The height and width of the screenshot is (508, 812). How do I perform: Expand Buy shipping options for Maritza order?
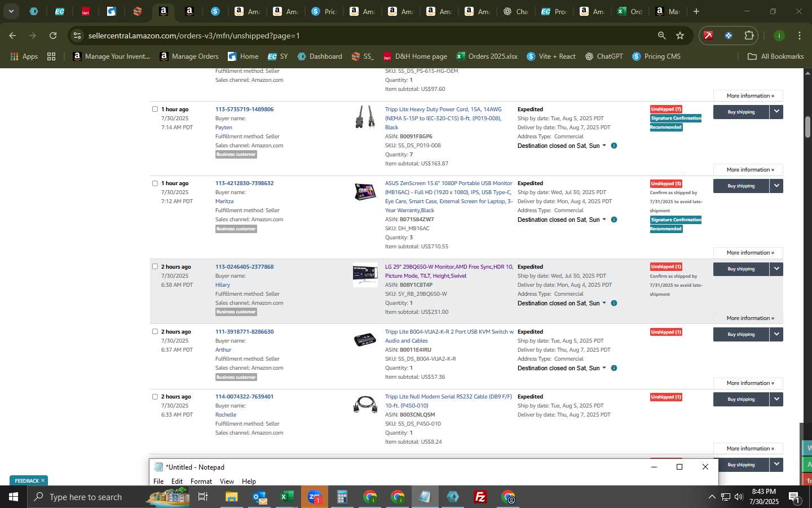[x=776, y=186]
